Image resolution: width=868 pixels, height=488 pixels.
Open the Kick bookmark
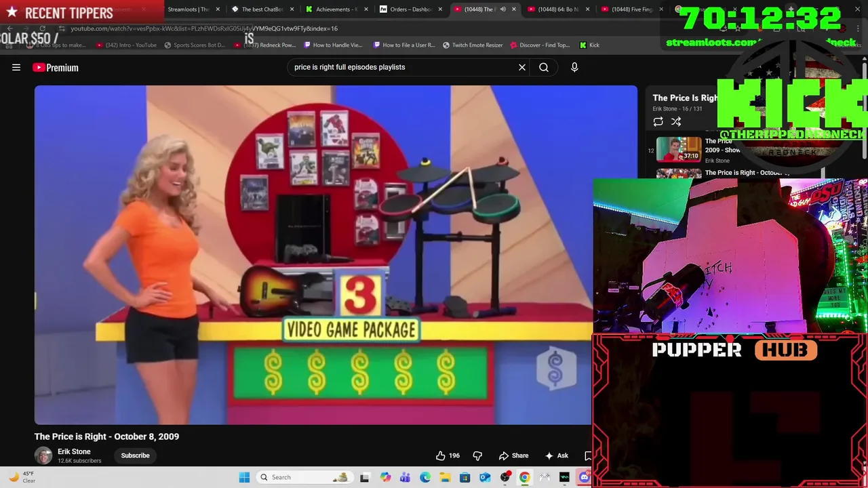589,45
